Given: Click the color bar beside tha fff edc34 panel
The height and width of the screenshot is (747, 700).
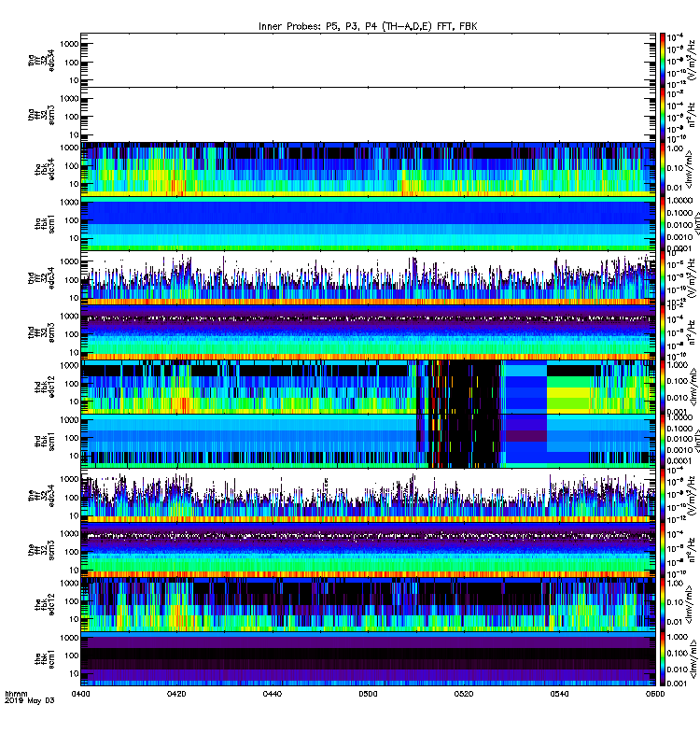Looking at the screenshot, I should point(663,61).
